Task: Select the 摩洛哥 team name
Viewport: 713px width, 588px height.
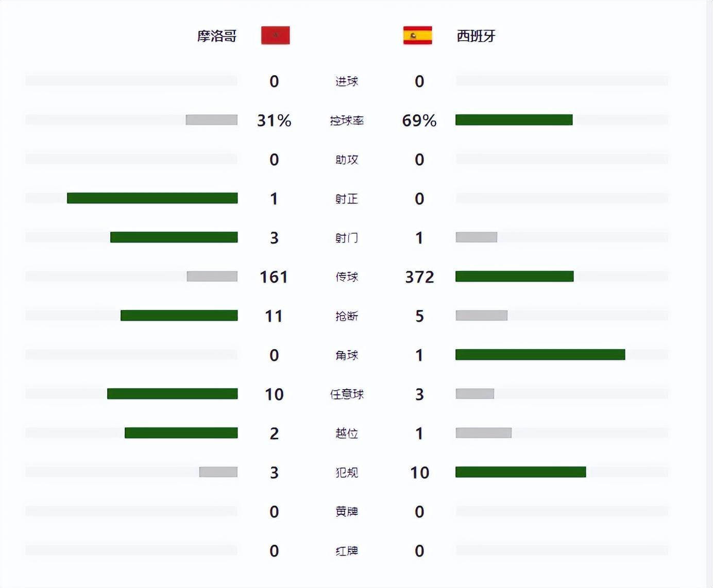Action: click(217, 36)
